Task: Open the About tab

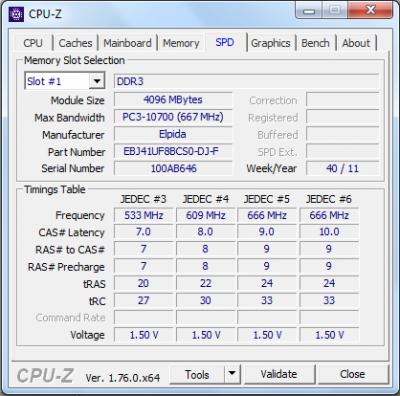Action: 356,43
